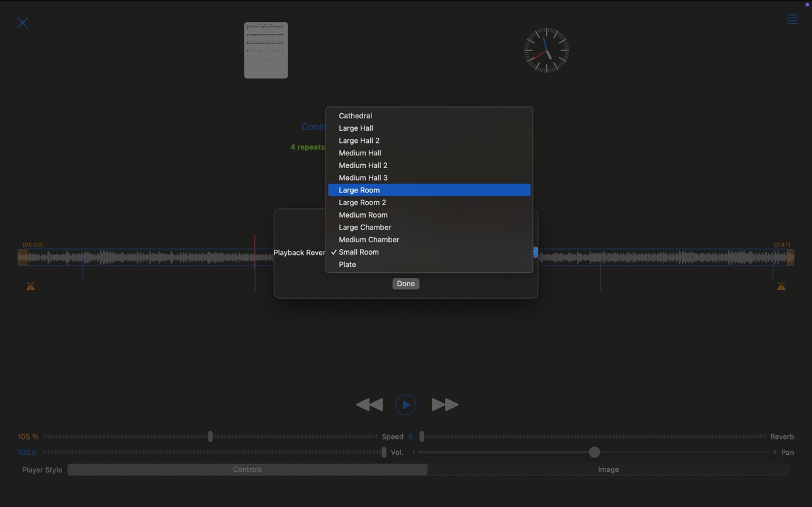Select Medium Hall reverb preset

[x=429, y=153]
